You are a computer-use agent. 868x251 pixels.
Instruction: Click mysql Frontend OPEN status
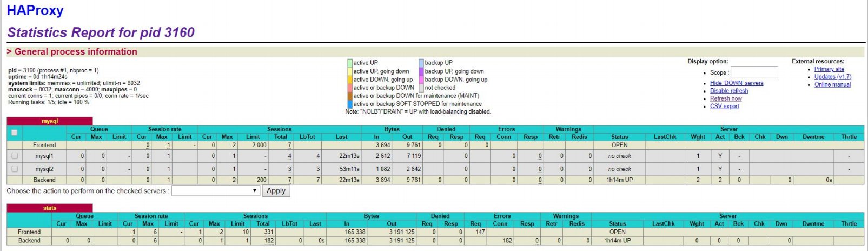tap(619, 145)
